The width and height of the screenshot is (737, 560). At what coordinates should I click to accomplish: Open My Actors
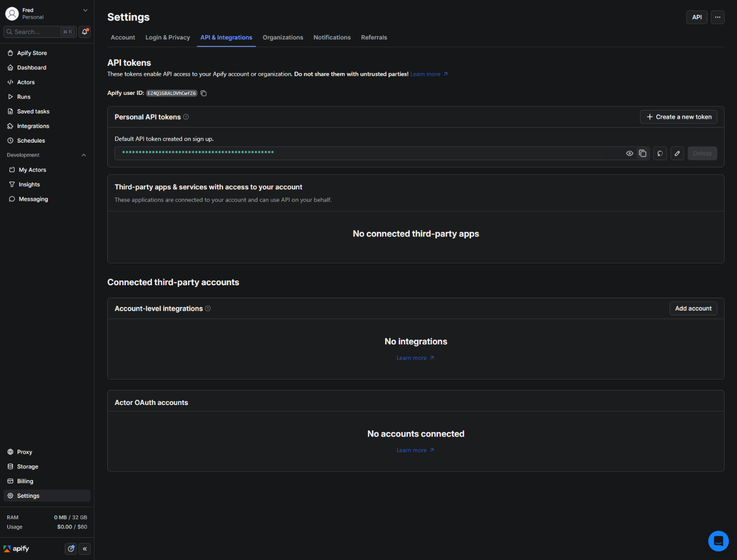[47, 170]
